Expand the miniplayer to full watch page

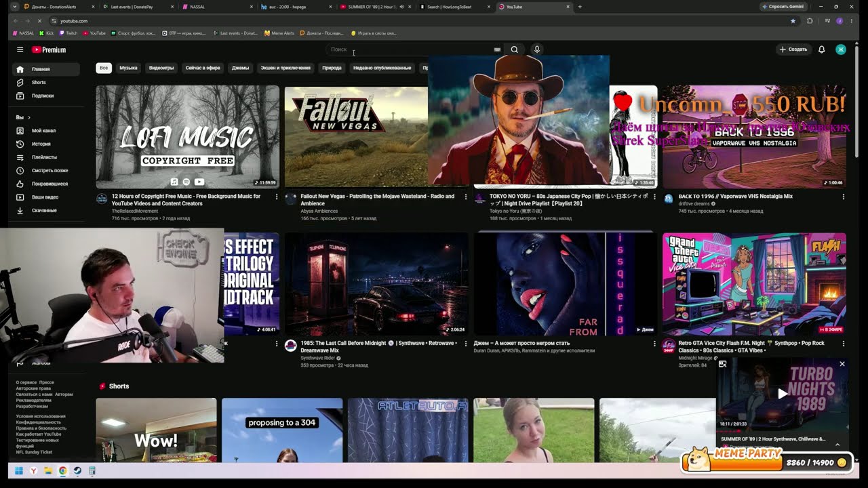point(723,364)
